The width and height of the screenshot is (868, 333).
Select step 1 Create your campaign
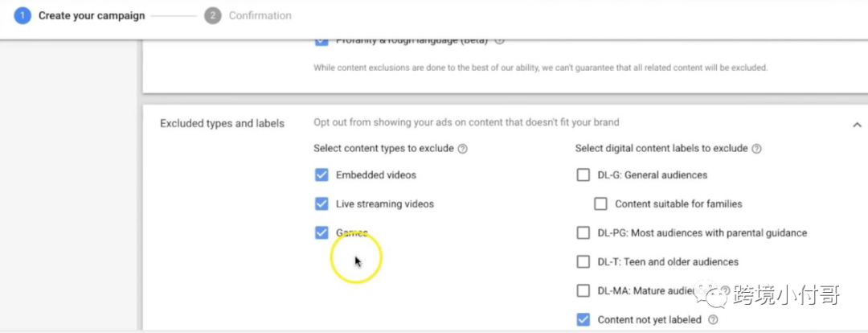point(79,15)
